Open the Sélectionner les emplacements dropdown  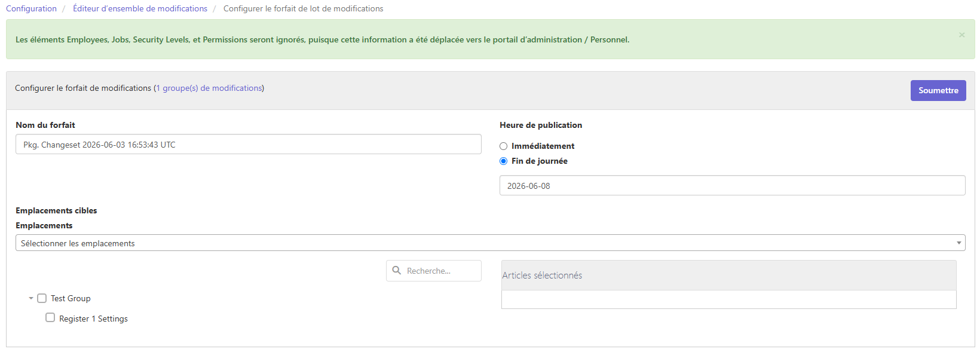[x=490, y=243]
